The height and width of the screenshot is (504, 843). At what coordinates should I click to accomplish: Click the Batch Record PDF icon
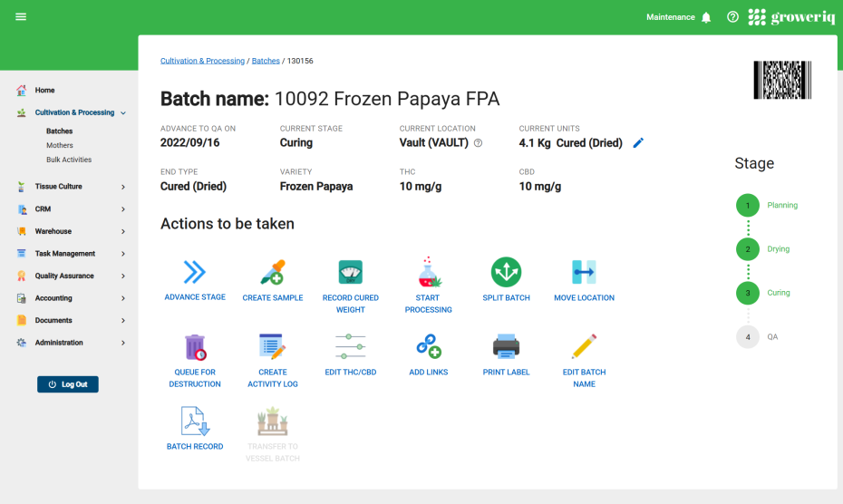[x=195, y=422]
